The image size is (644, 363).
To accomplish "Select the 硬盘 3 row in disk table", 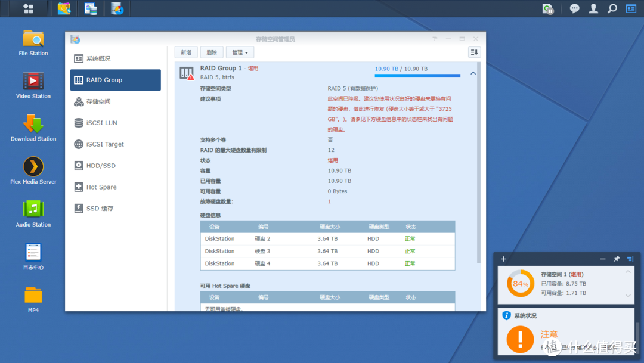I will [328, 251].
